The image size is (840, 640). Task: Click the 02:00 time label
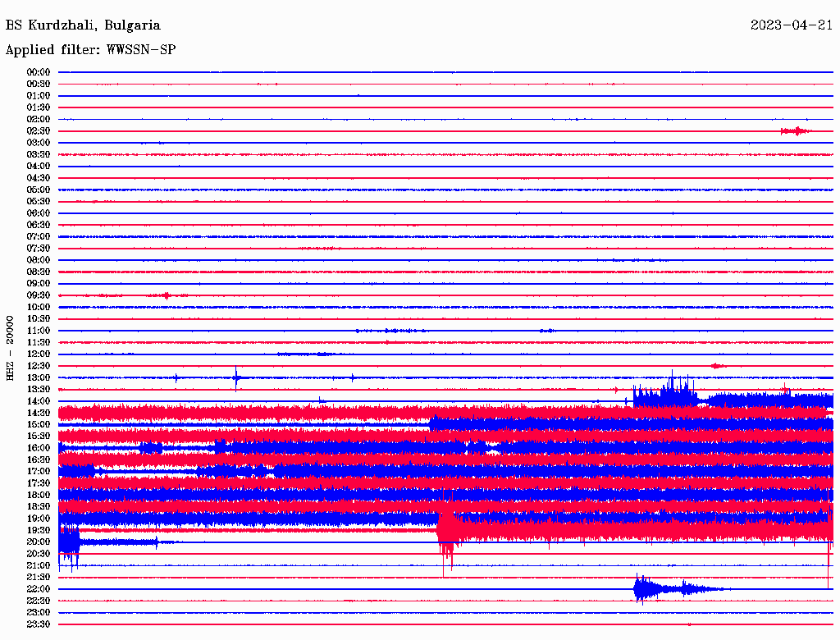pyautogui.click(x=39, y=119)
